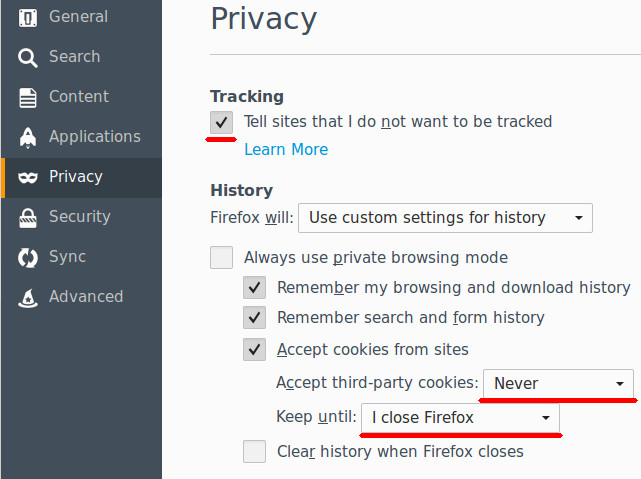The width and height of the screenshot is (641, 479).
Task: Open the Advanced settings label
Action: (x=86, y=296)
